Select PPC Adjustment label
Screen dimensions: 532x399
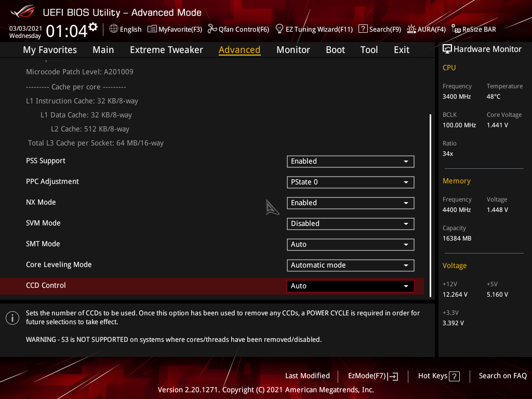pos(52,181)
